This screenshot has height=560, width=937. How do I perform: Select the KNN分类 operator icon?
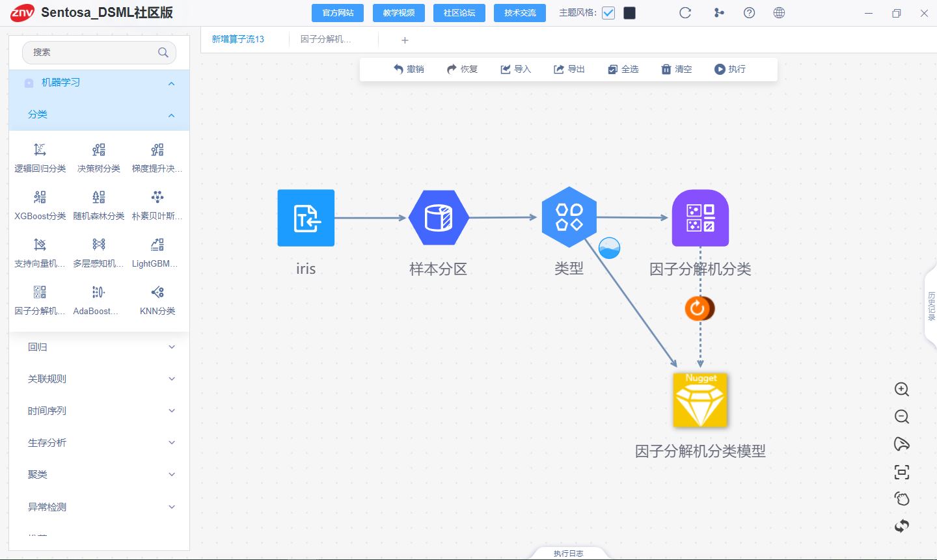pyautogui.click(x=157, y=292)
